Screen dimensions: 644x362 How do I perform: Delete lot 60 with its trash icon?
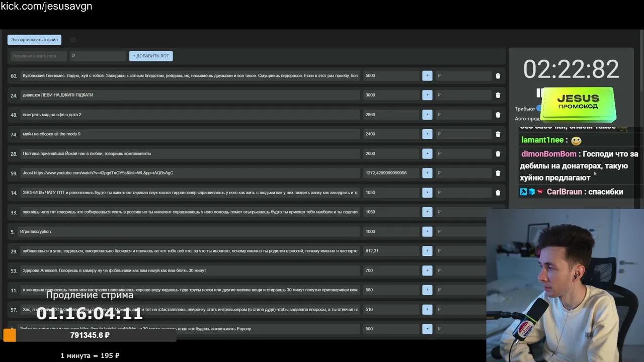coord(498,76)
